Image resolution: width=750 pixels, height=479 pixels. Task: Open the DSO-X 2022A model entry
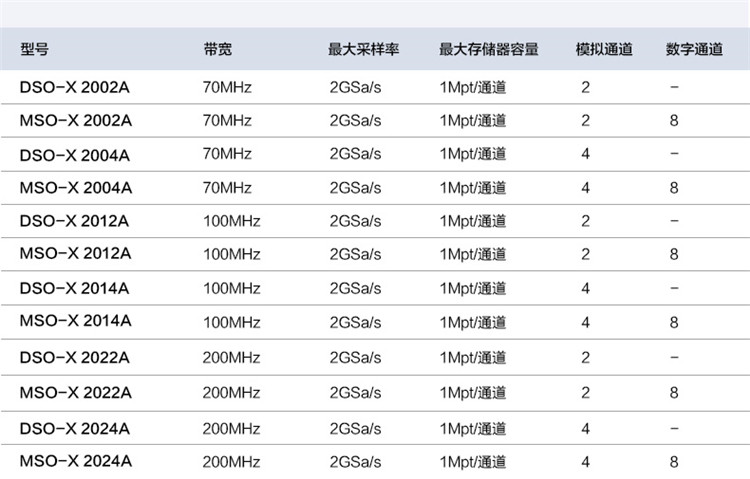[75, 358]
